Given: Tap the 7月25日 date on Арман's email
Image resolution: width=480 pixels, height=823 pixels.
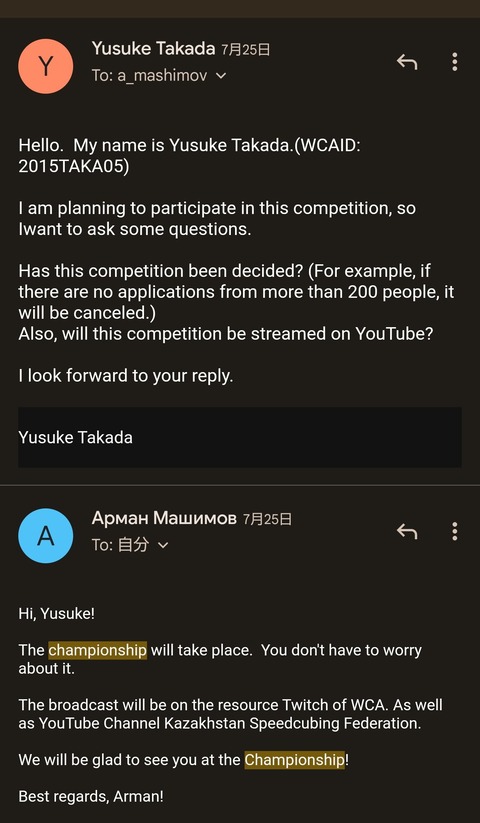Looking at the screenshot, I should [267, 520].
